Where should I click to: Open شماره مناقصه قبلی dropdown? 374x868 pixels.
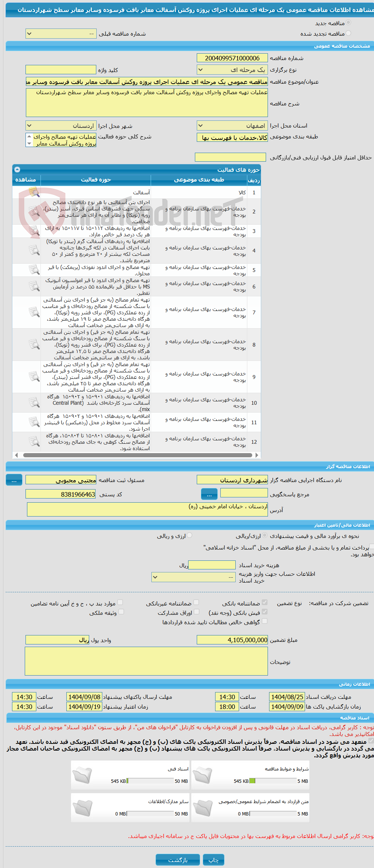[61, 34]
